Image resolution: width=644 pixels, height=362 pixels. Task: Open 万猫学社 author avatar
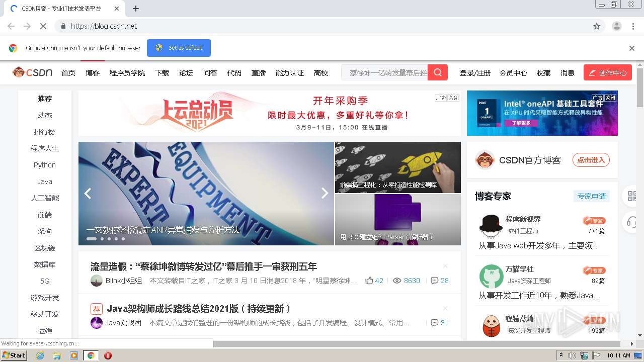[491, 276]
